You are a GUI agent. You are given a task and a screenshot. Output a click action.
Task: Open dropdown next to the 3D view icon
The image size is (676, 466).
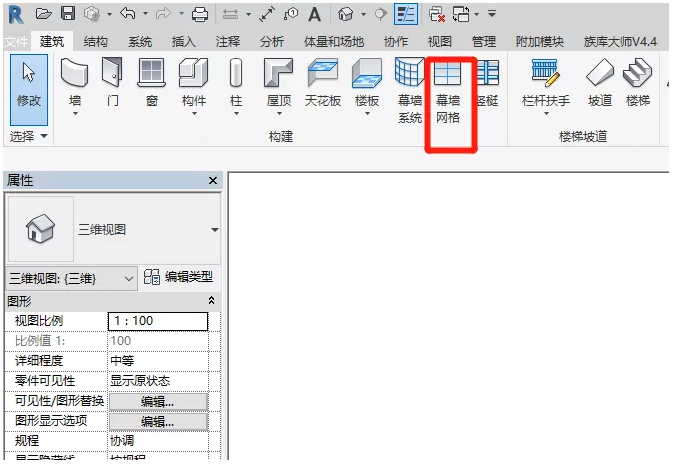pyautogui.click(x=363, y=15)
